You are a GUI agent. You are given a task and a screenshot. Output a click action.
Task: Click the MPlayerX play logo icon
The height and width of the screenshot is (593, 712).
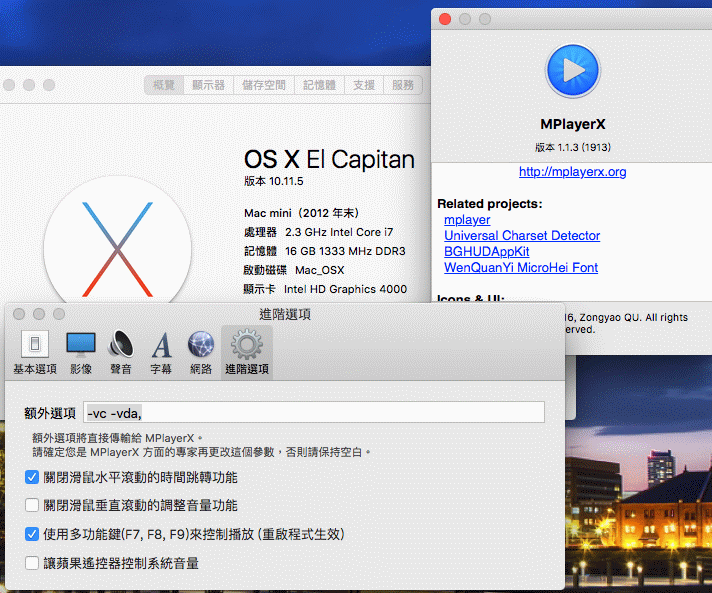click(x=573, y=71)
